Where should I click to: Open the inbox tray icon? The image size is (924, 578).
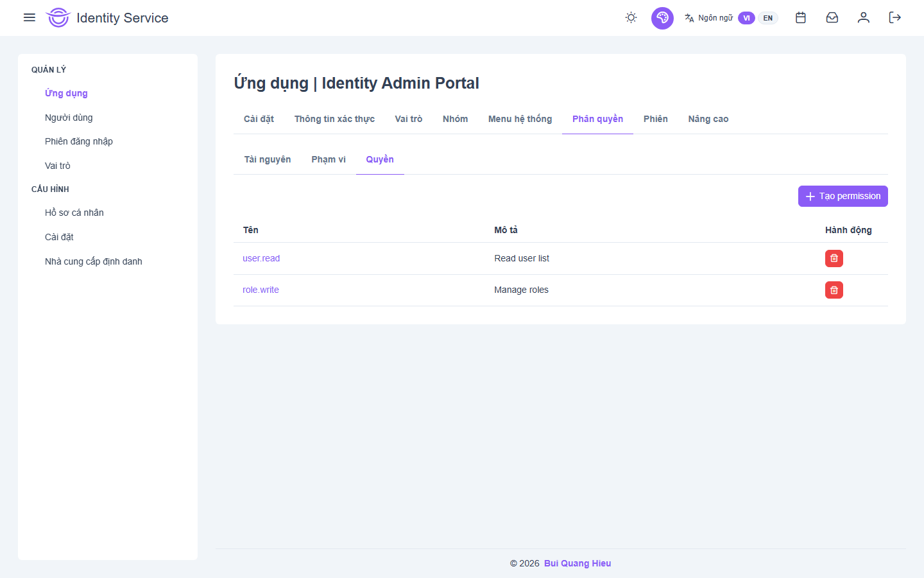[x=832, y=17]
